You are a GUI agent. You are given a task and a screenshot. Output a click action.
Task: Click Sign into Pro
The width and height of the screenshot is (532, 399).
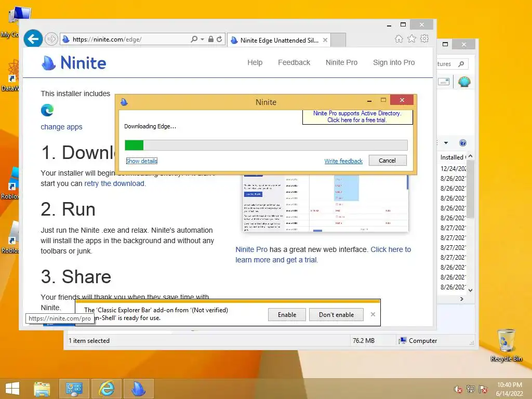394,62
